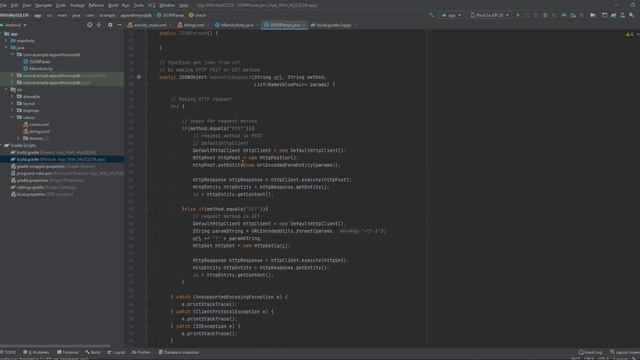The height and width of the screenshot is (360, 640).
Task: Open the File menu
Action: [x=3, y=5]
